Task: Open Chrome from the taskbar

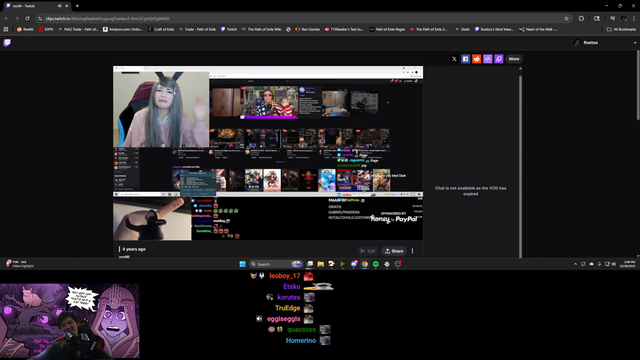Action: [x=364, y=264]
